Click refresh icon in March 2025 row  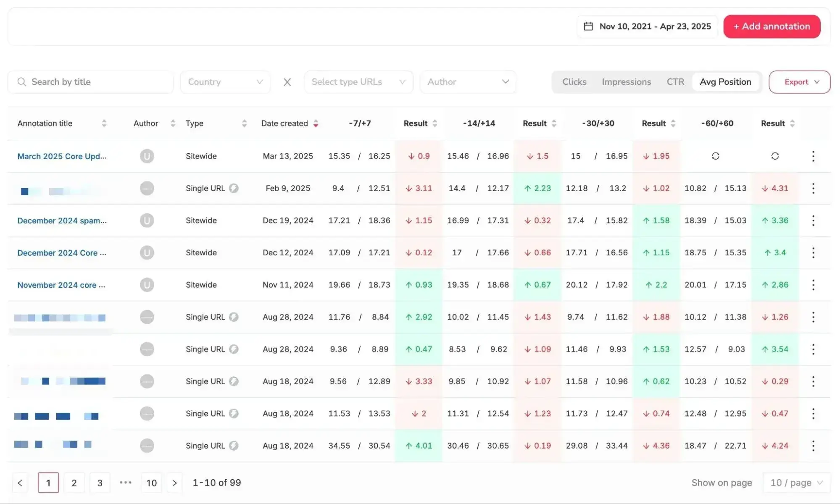(716, 156)
